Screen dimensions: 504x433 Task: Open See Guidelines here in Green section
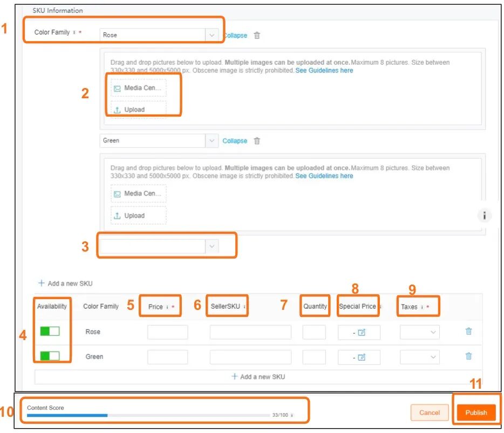coord(324,176)
